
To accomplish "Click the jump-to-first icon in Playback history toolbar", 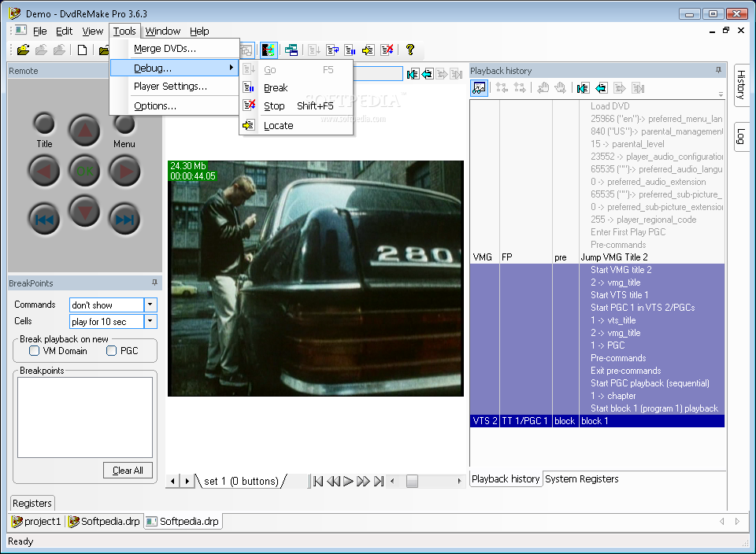I will point(583,88).
